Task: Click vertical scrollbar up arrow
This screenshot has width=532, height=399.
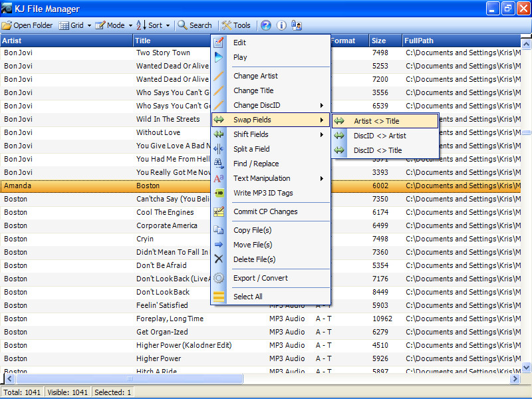Action: pyautogui.click(x=526, y=44)
